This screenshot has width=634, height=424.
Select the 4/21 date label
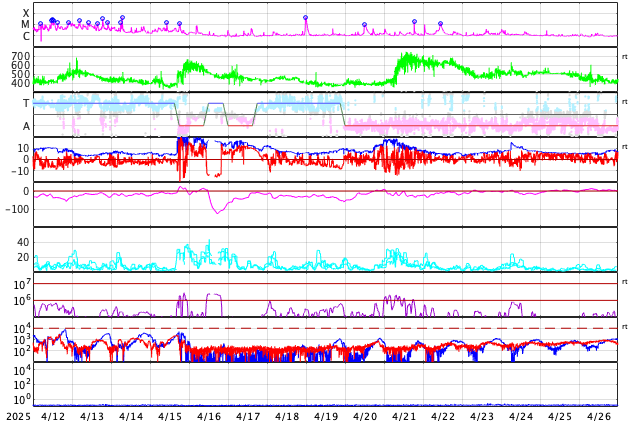point(404,417)
